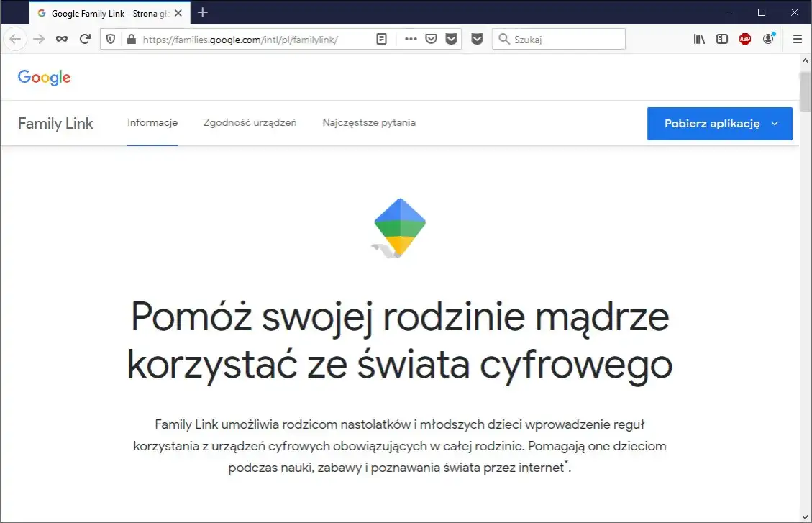
Task: Toggle the tracking protection shield
Action: 109,39
